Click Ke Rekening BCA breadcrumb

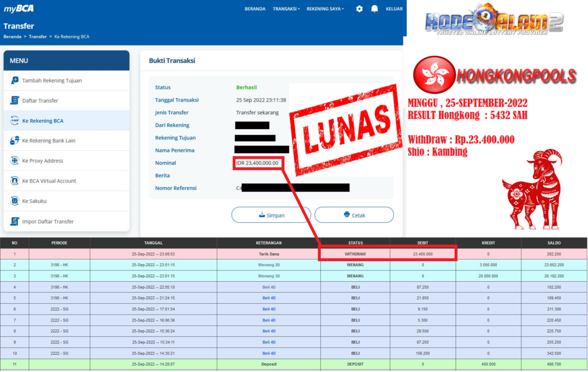pos(72,36)
